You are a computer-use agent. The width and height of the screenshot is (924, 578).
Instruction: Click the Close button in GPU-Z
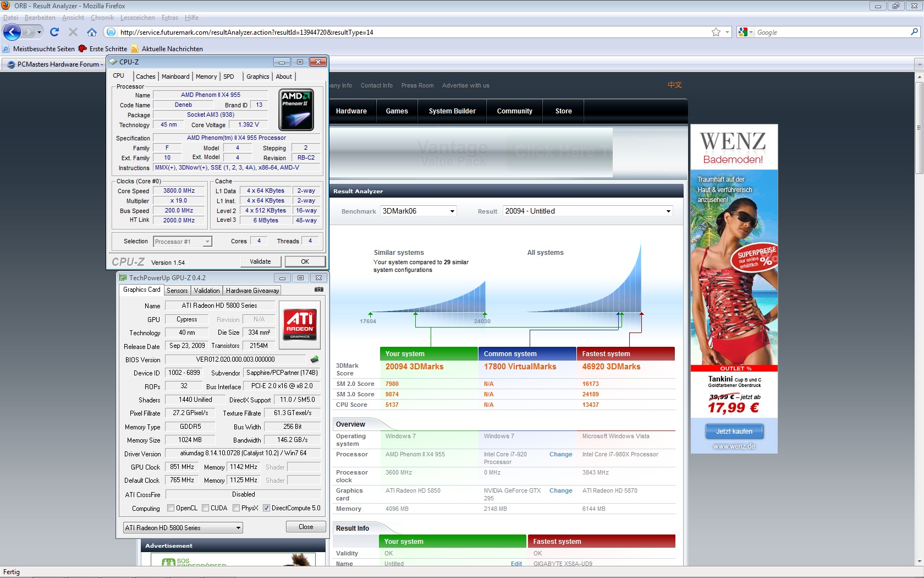click(306, 527)
